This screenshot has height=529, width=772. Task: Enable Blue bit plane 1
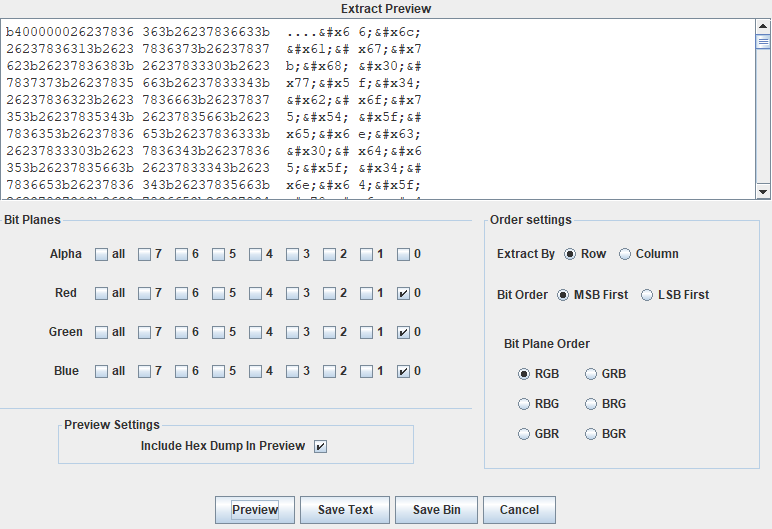366,371
